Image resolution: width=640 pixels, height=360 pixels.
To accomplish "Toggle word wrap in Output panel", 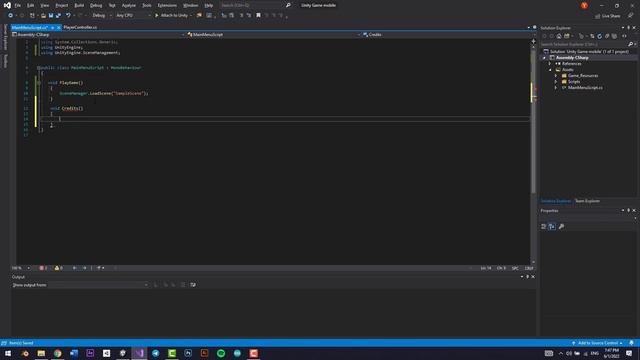I will [x=193, y=285].
